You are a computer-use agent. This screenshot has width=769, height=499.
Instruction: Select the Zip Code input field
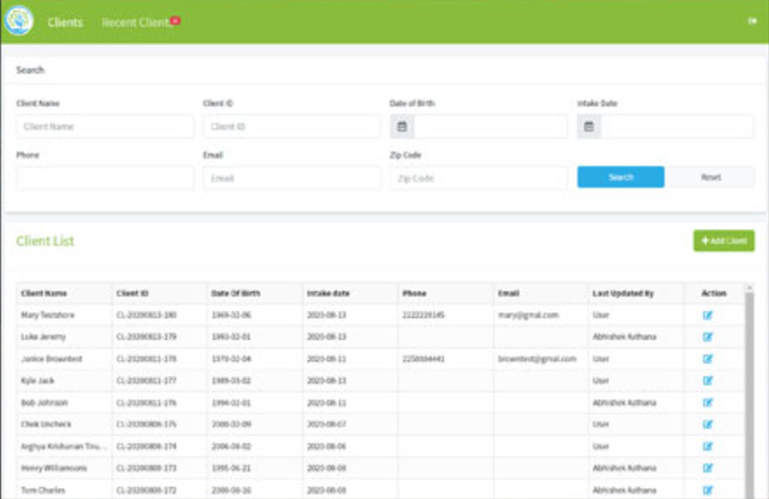pos(478,178)
